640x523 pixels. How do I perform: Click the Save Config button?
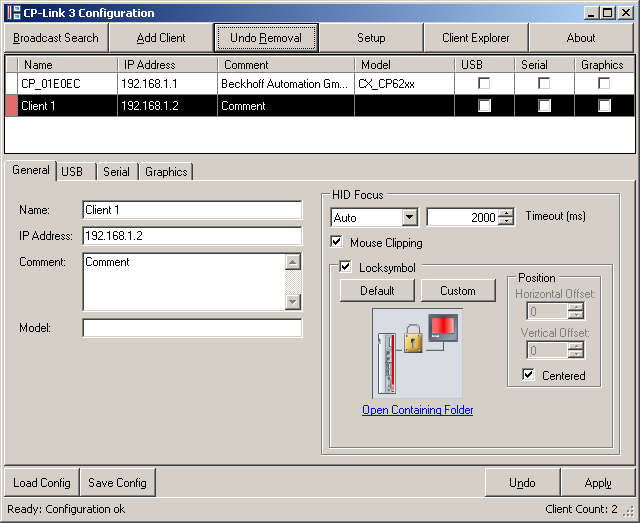[x=118, y=483]
